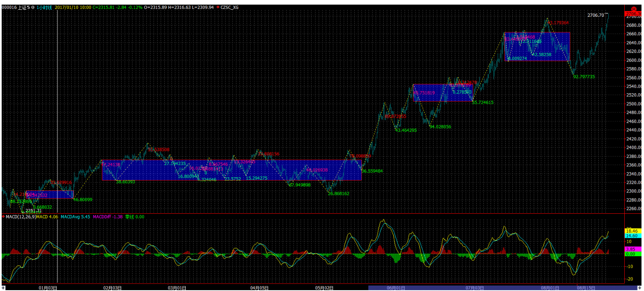Image resolution: width=644 pixels, height=291 pixels.
Task: Click the 08月15日 date marker
Action: click(x=586, y=288)
